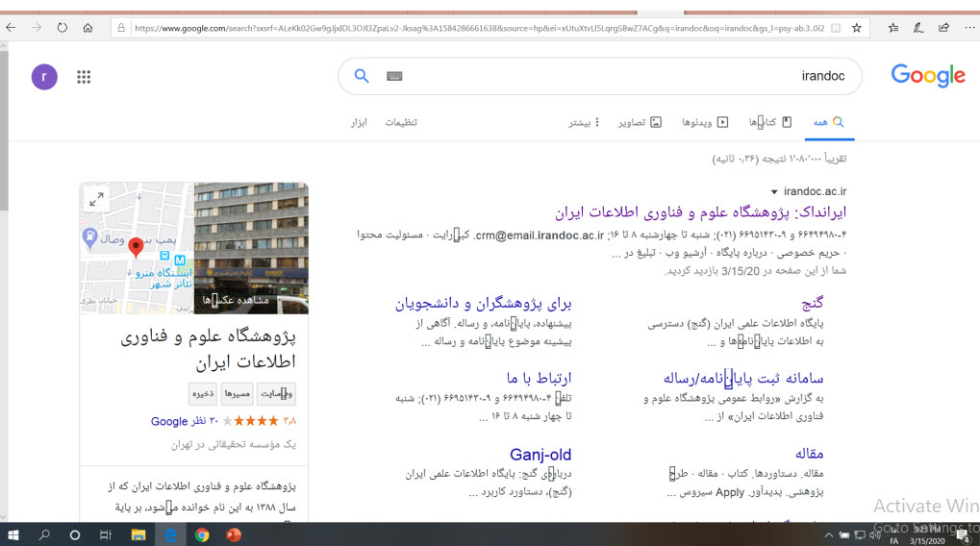Open the Google apps grid
The image size is (980, 546).
84,77
